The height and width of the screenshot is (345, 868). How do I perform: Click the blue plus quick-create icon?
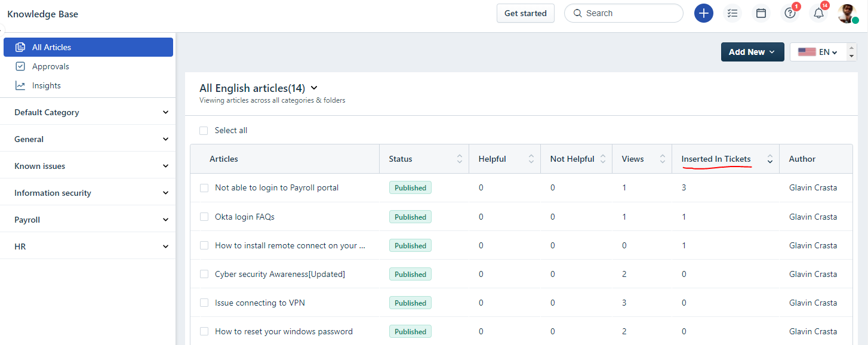pos(704,13)
